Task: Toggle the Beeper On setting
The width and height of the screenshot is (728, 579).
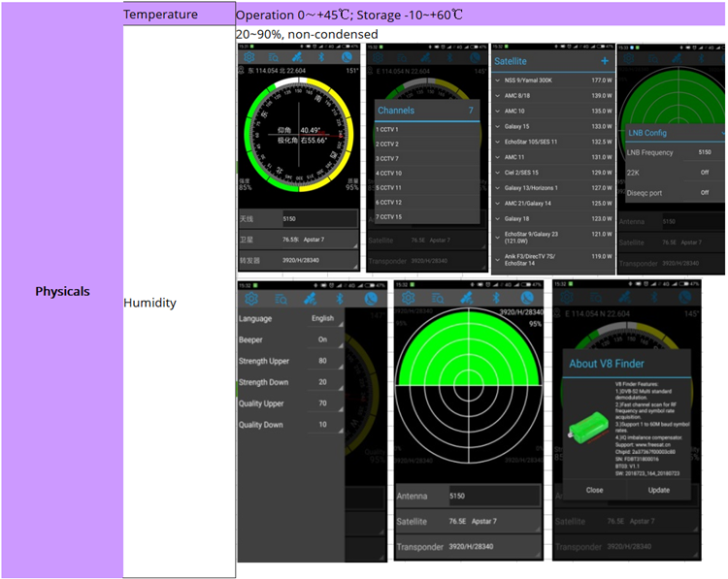Action: pyautogui.click(x=323, y=339)
